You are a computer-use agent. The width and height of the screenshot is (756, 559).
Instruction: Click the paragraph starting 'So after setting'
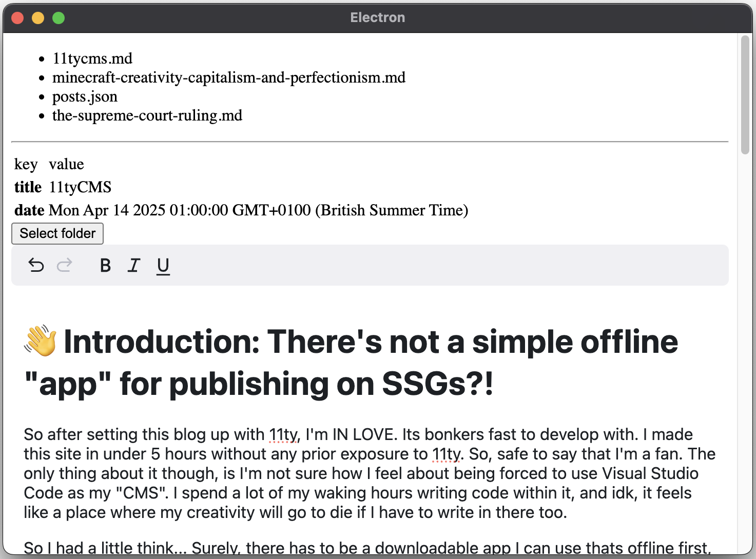(x=370, y=473)
